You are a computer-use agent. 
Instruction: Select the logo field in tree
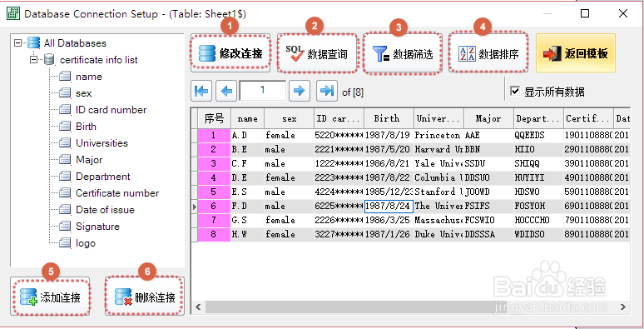click(86, 243)
